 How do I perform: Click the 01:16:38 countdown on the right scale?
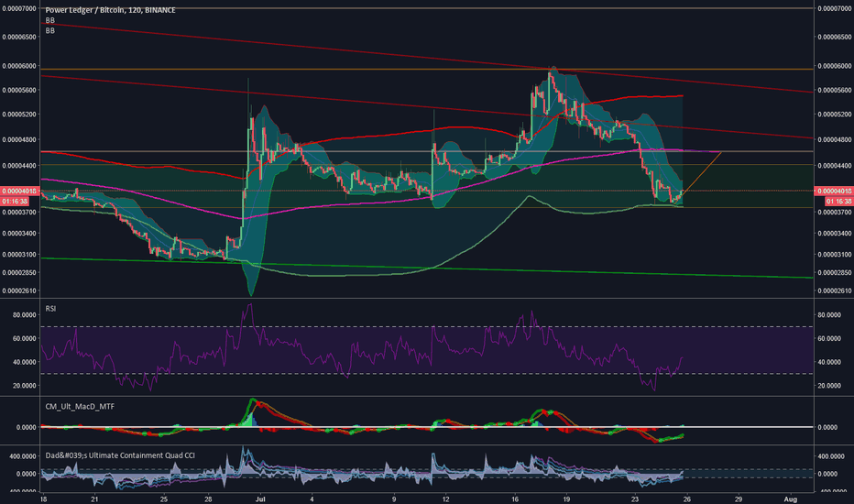838,201
